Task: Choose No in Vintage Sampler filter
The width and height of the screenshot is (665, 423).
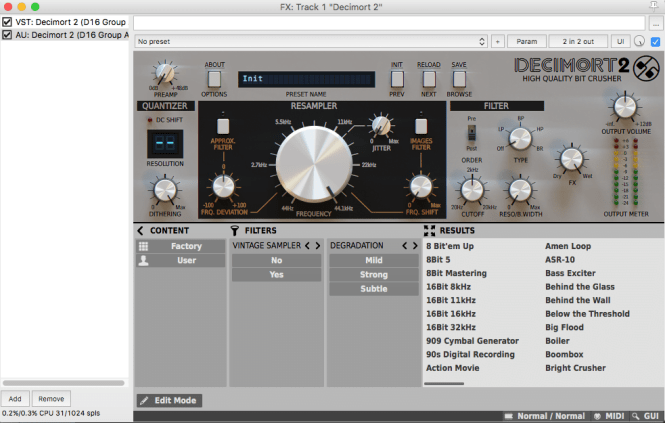Action: 276,261
